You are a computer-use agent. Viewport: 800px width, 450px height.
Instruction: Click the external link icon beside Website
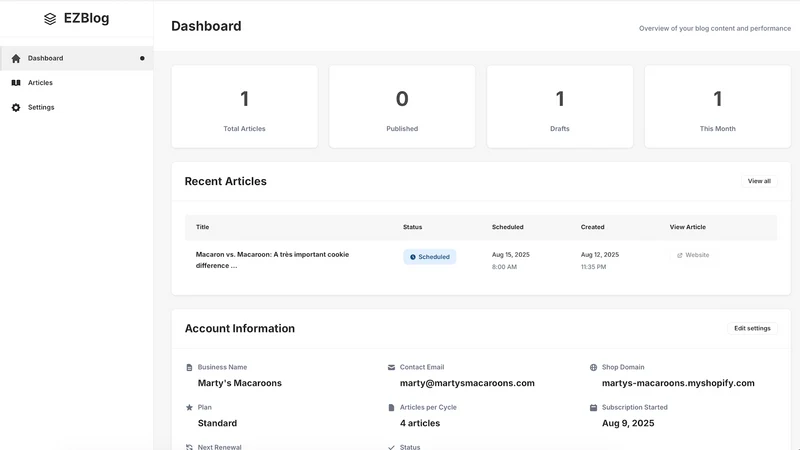click(x=680, y=255)
